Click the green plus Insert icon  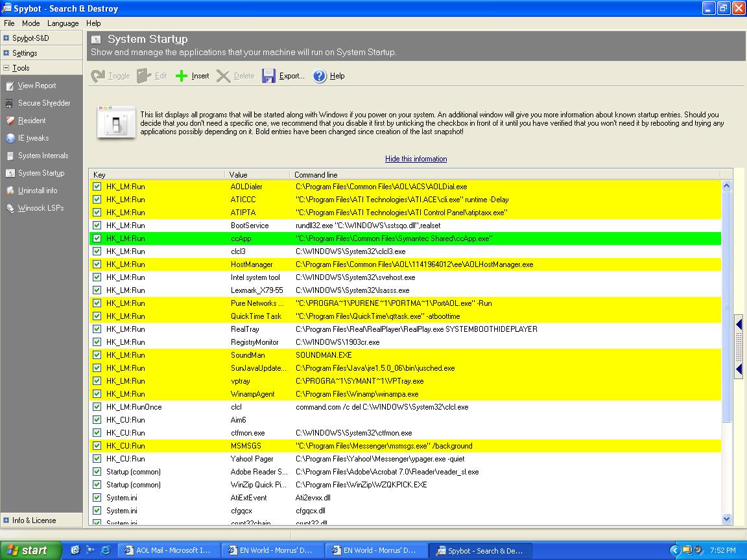[182, 76]
